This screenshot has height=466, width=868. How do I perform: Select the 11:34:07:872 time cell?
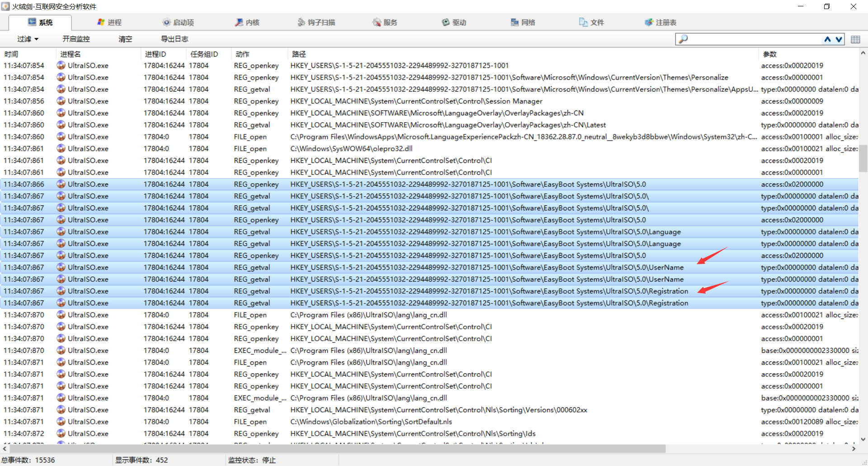point(24,433)
